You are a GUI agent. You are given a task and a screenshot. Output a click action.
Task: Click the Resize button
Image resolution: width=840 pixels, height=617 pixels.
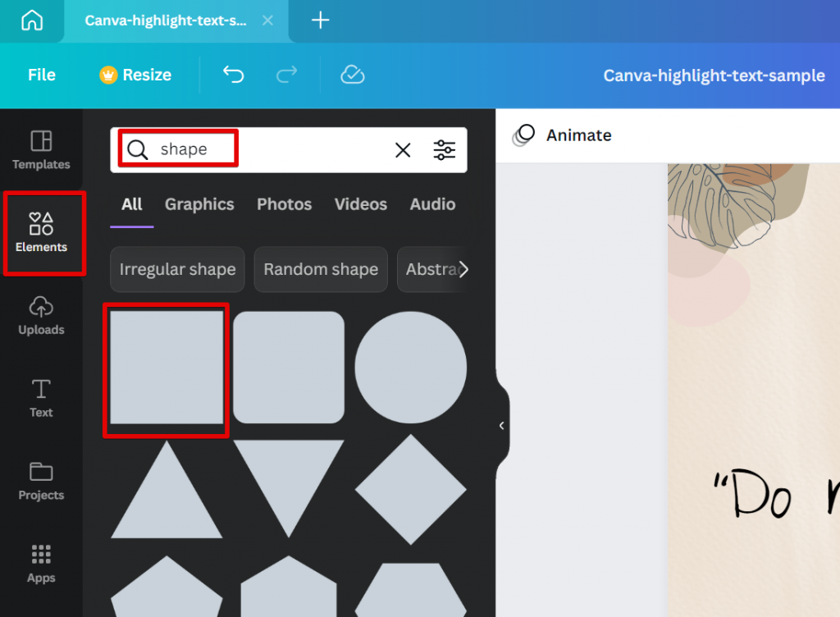135,74
